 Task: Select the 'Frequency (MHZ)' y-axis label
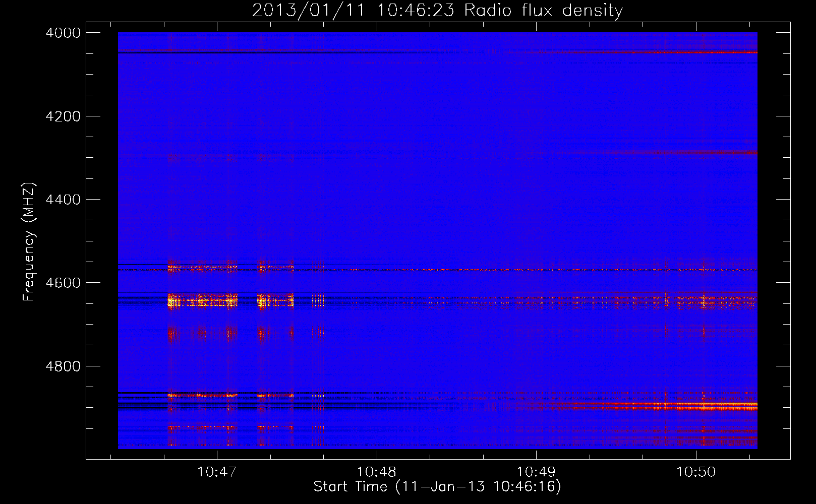[x=28, y=242]
